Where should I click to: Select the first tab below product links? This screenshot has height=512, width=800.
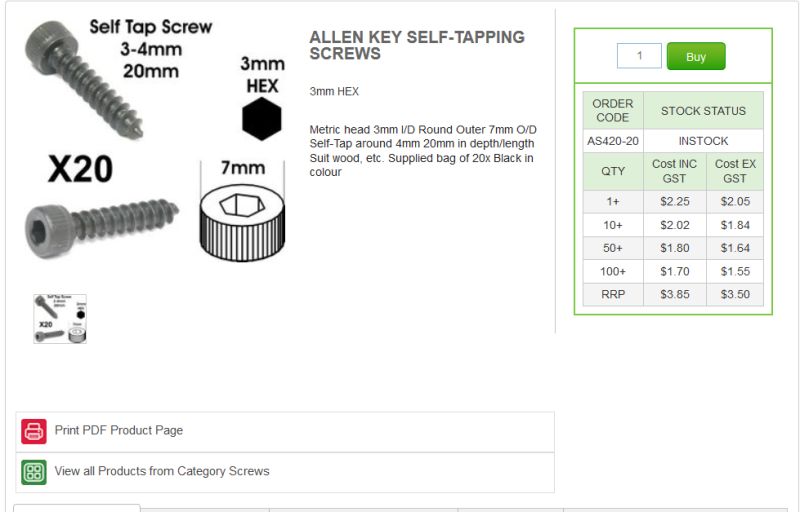(x=77, y=508)
